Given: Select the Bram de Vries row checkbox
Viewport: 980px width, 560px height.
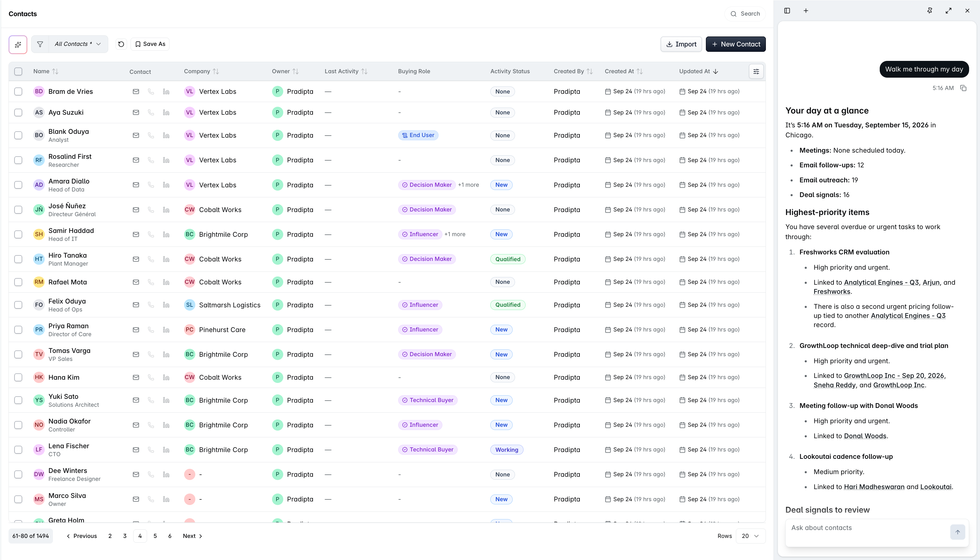Looking at the screenshot, I should [x=18, y=91].
